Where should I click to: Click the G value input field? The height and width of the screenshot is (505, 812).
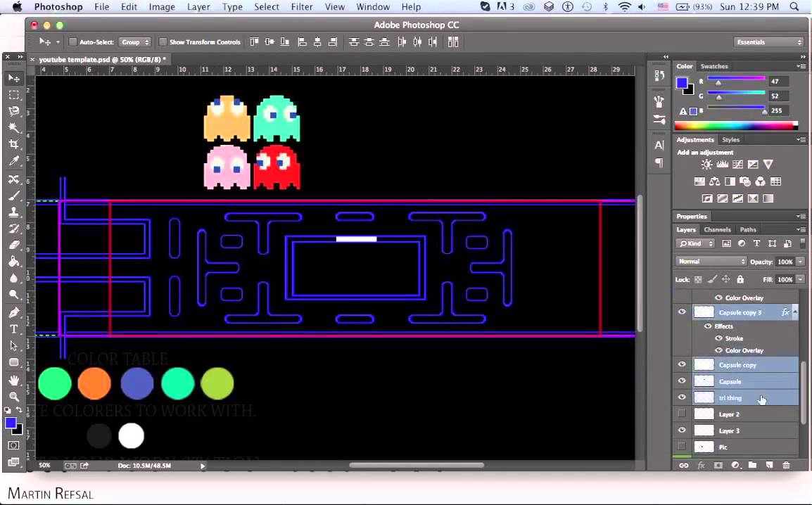coord(778,96)
